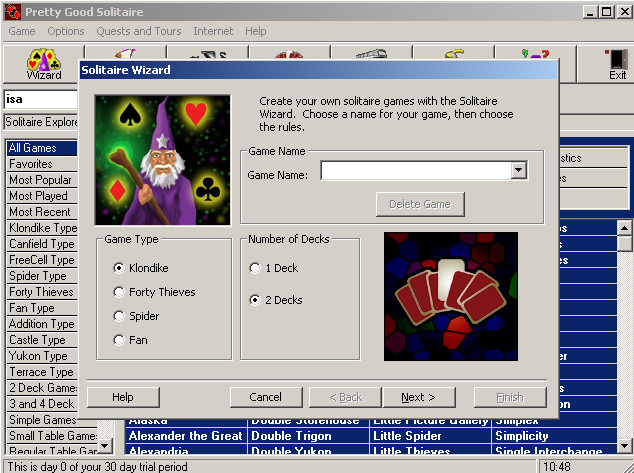
Task: Expand the Game Name dropdown arrow
Action: (x=518, y=170)
